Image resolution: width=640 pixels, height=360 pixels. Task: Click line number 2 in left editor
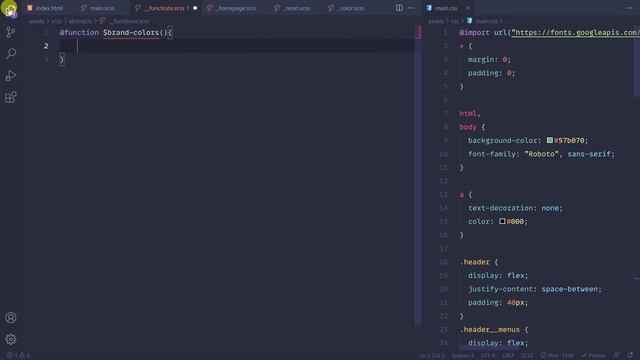pyautogui.click(x=46, y=46)
